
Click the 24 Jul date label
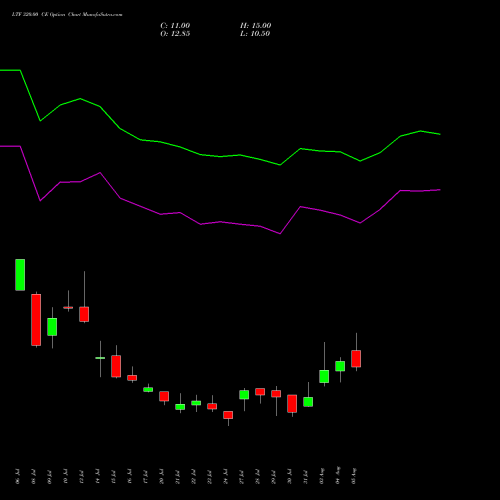pyautogui.click(x=226, y=476)
